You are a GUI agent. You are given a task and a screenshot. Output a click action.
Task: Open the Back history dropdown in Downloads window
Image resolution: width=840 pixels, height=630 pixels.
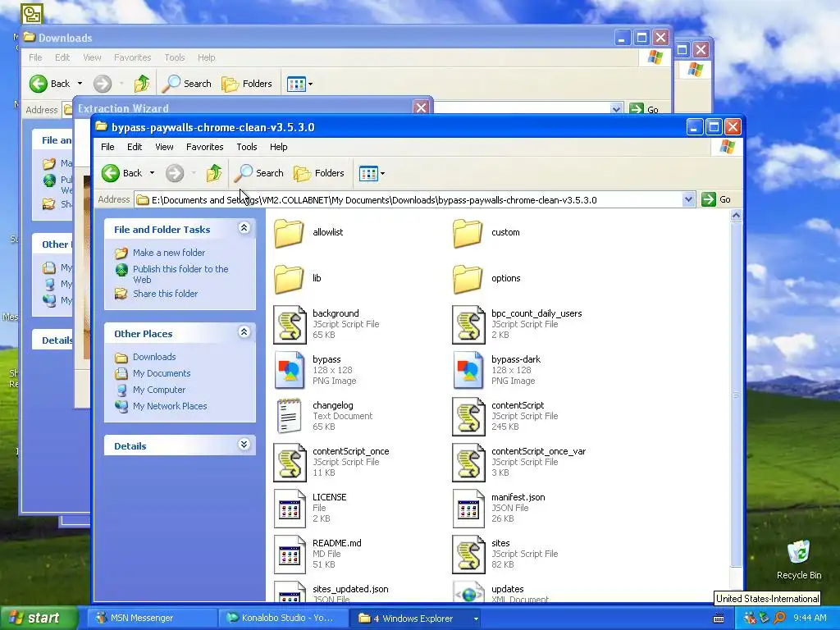80,84
